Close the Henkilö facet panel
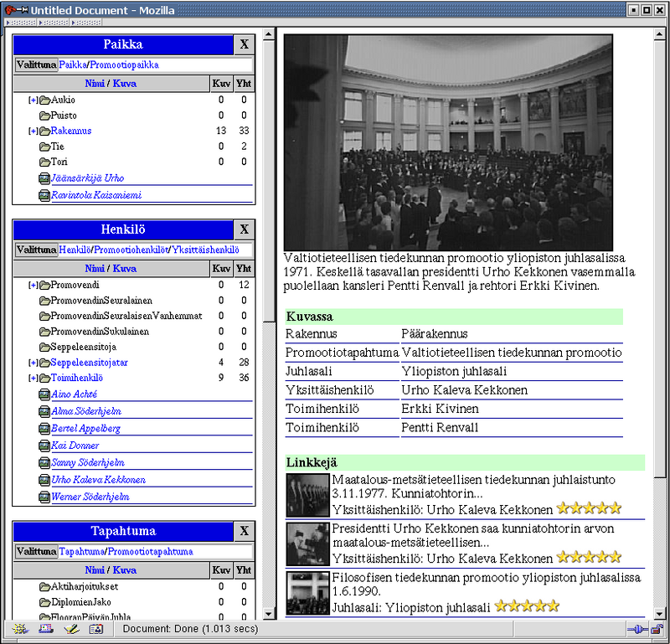Viewport: 670px width, 644px height. point(244,230)
